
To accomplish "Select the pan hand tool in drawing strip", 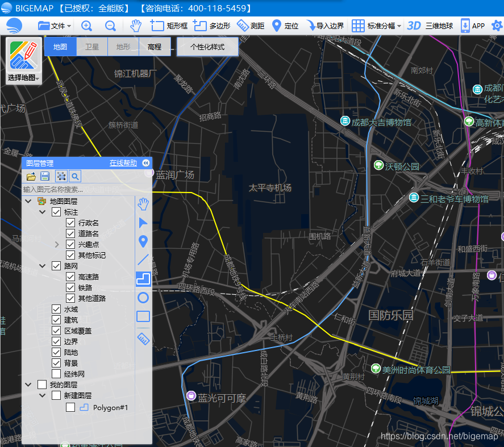I will 143,204.
